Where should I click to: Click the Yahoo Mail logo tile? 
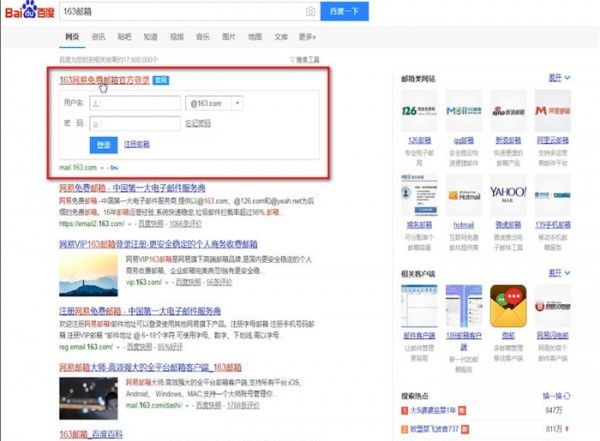(x=508, y=196)
